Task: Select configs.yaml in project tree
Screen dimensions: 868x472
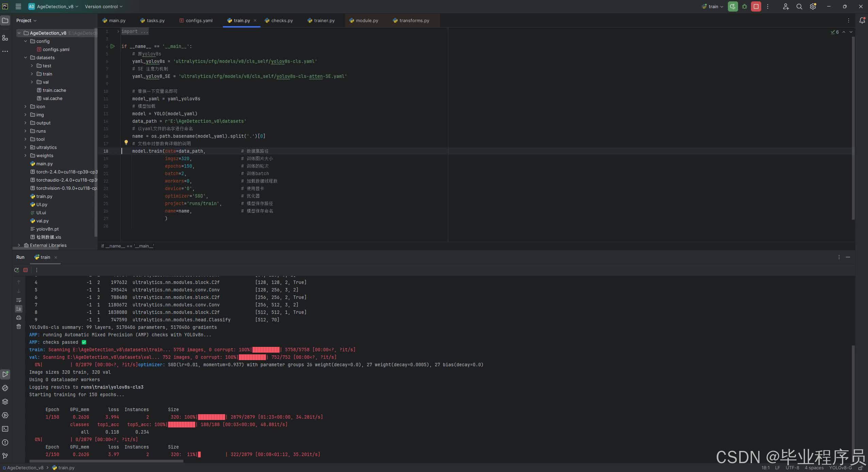Action: pyautogui.click(x=56, y=49)
